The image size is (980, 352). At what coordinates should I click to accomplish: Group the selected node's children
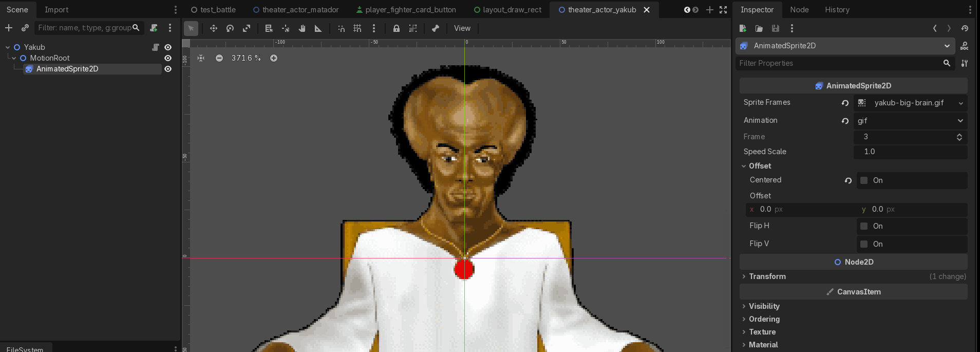point(413,28)
